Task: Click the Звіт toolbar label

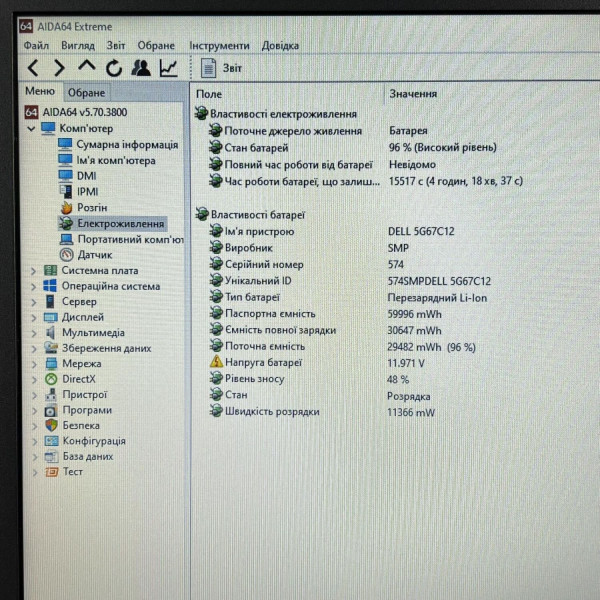Action: tap(232, 68)
